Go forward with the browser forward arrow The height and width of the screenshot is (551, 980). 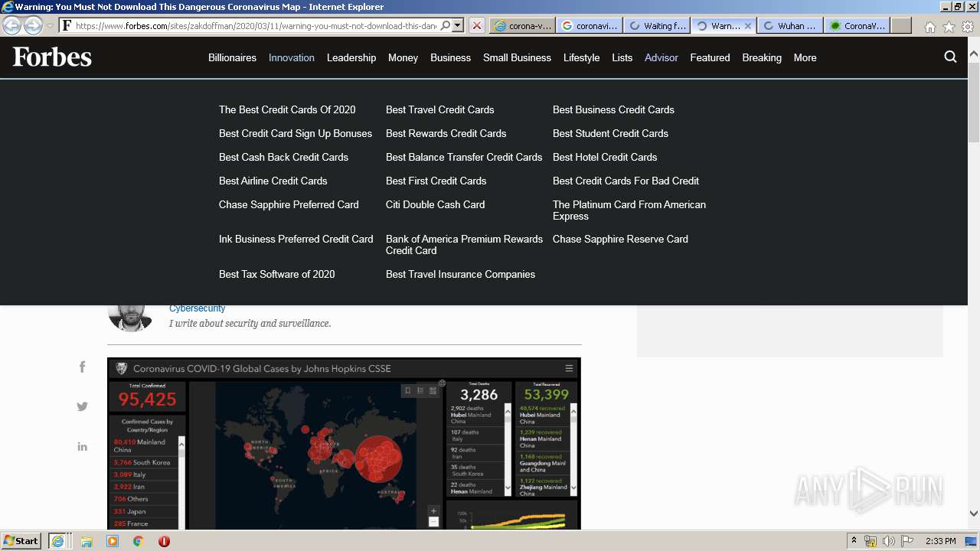tap(33, 25)
